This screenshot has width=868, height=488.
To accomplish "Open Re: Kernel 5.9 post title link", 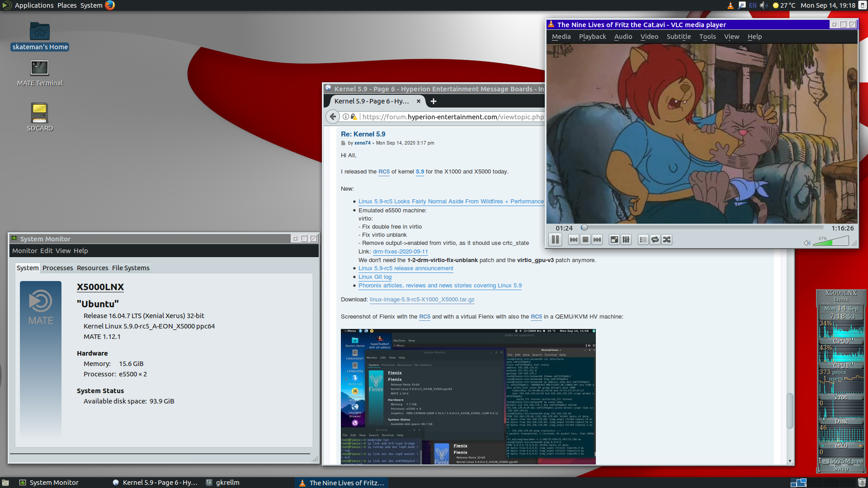I will coord(363,134).
